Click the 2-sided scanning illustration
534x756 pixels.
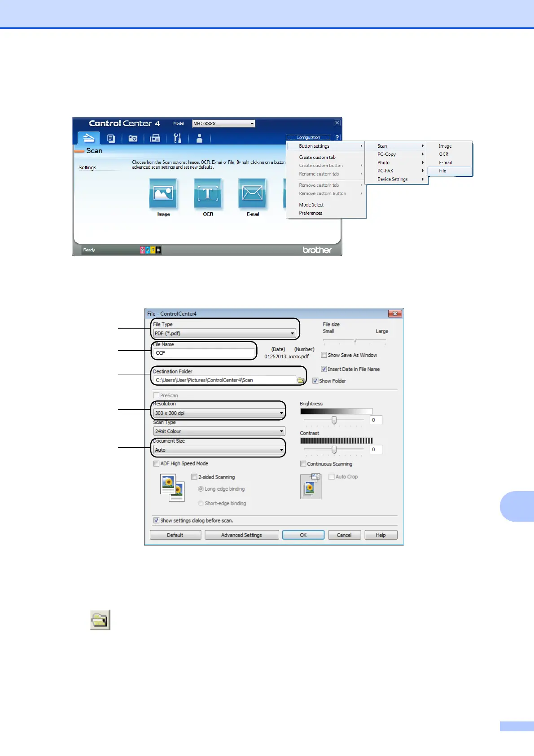pos(172,488)
